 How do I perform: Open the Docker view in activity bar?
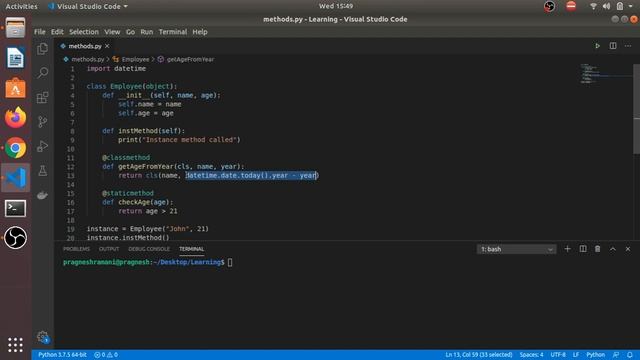click(42, 195)
